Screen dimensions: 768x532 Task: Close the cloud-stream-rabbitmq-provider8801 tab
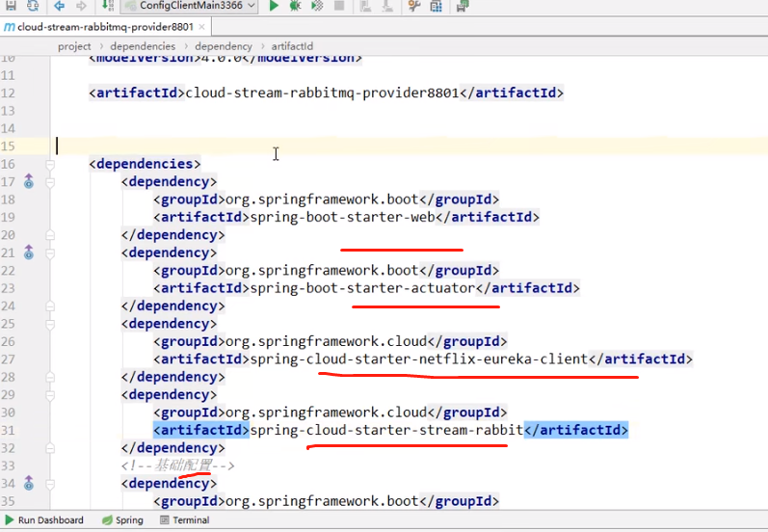201,27
